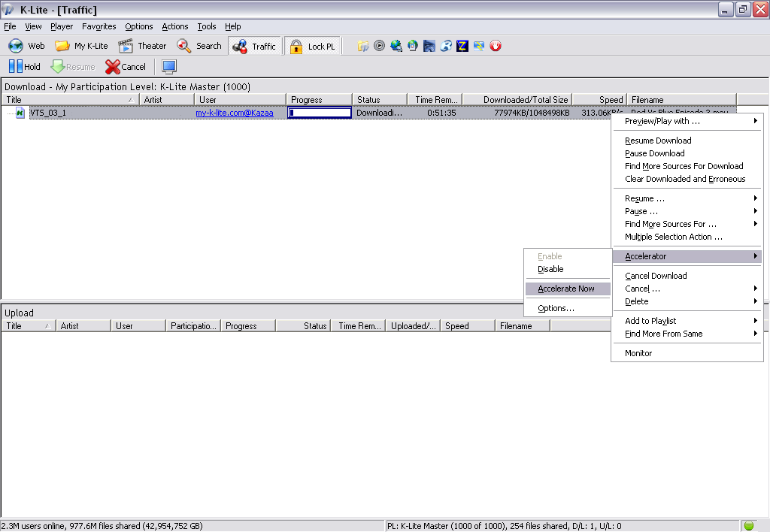
Task: Click the yellow Z icon
Action: (462, 46)
